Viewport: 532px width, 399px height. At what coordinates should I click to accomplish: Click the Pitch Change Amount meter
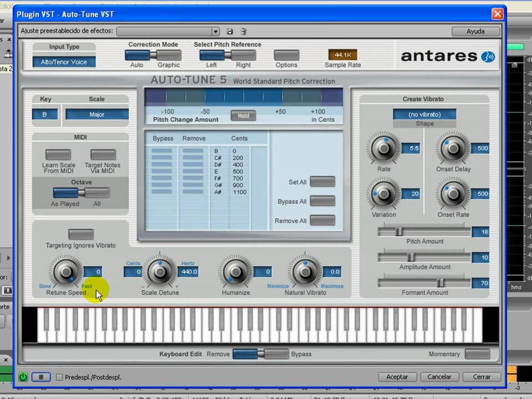coord(244,97)
